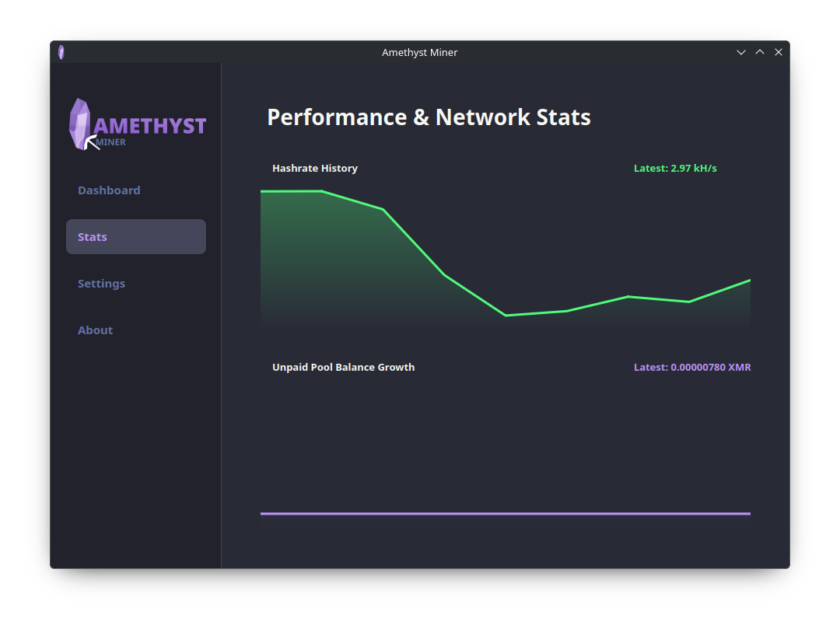The image size is (840, 628).
Task: Open the Dashboard page
Action: coord(109,190)
